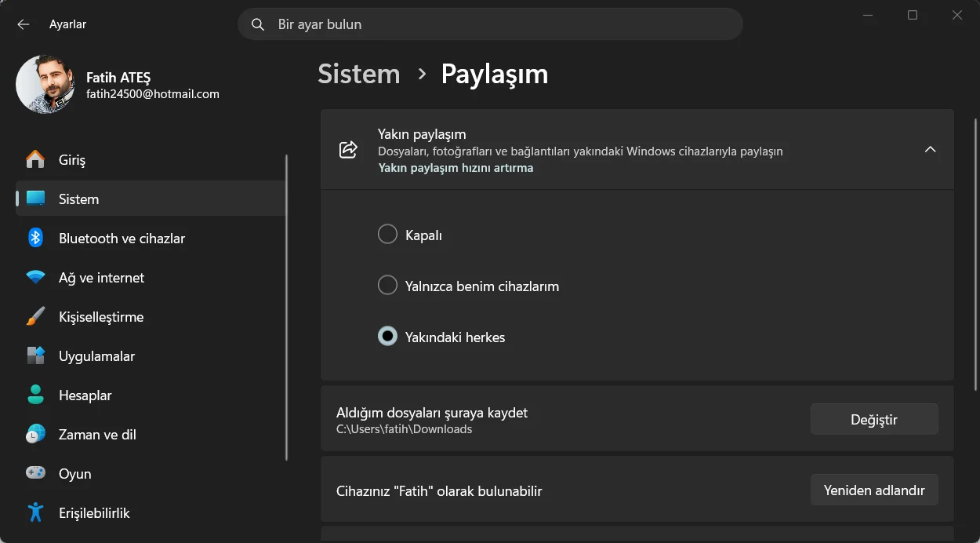This screenshot has width=980, height=543.
Task: Click the sidebar navigation scrollbar
Action: coord(287,306)
